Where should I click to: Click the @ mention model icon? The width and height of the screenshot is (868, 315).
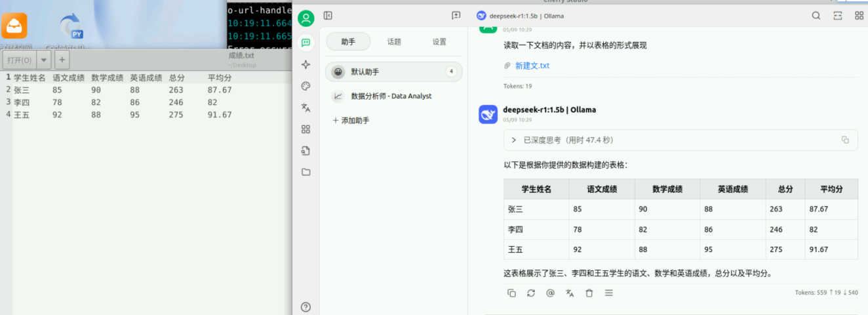tap(550, 293)
